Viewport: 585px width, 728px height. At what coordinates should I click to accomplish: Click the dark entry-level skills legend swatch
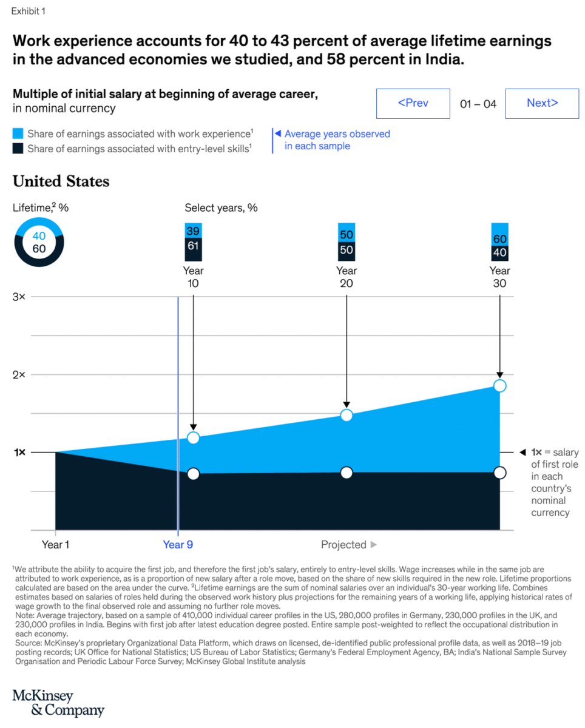click(x=18, y=148)
